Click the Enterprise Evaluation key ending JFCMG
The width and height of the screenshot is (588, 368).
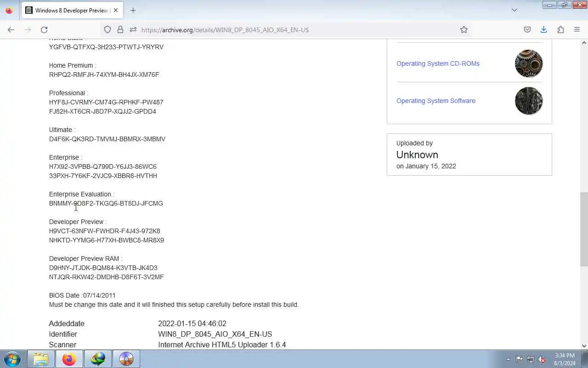(x=106, y=203)
